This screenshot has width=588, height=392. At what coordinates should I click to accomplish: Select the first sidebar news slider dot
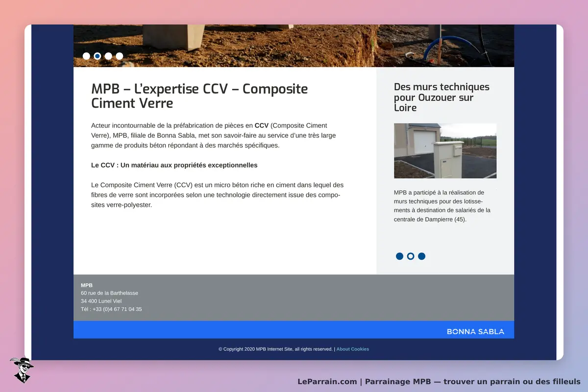coord(399,256)
